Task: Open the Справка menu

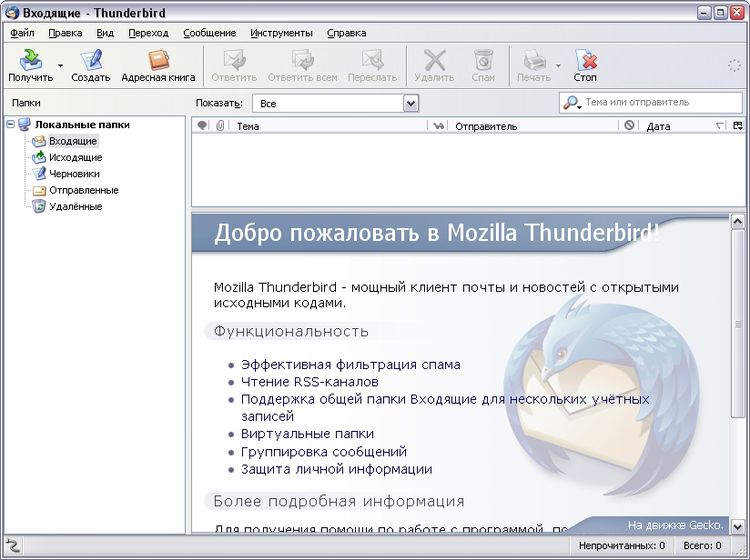Action: coord(346,33)
